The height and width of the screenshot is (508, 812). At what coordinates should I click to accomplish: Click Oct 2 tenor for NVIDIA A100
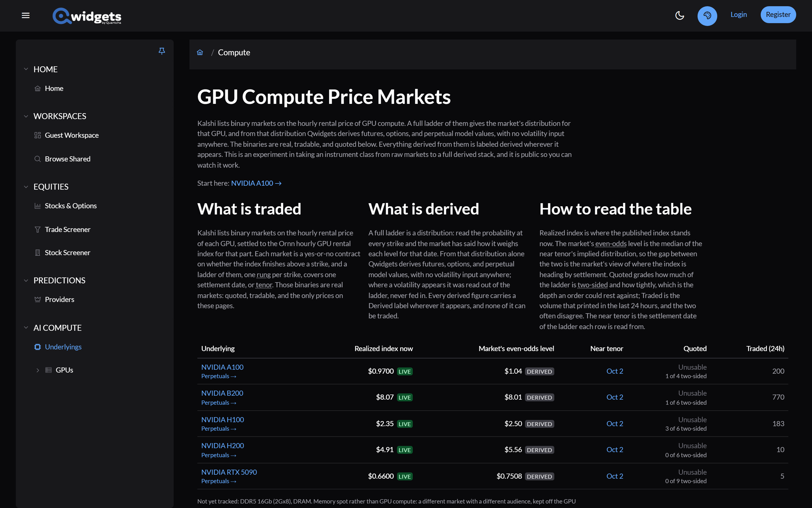[x=614, y=371]
